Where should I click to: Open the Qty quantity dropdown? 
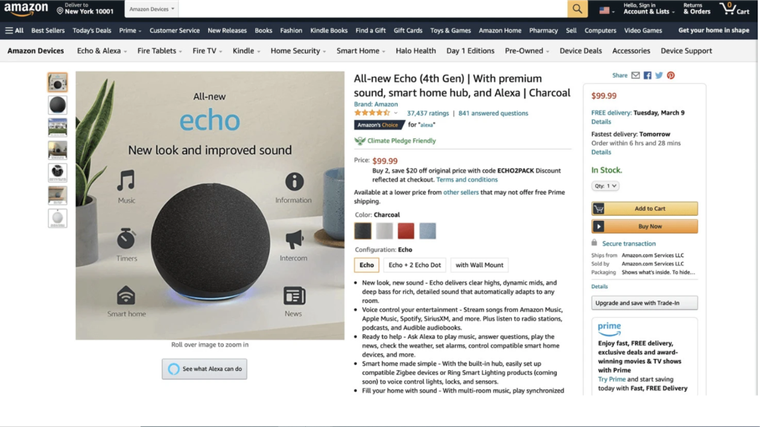pos(605,186)
